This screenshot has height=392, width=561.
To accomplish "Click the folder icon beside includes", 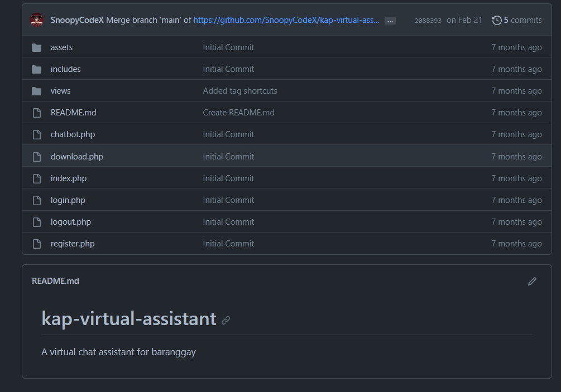I will point(37,69).
